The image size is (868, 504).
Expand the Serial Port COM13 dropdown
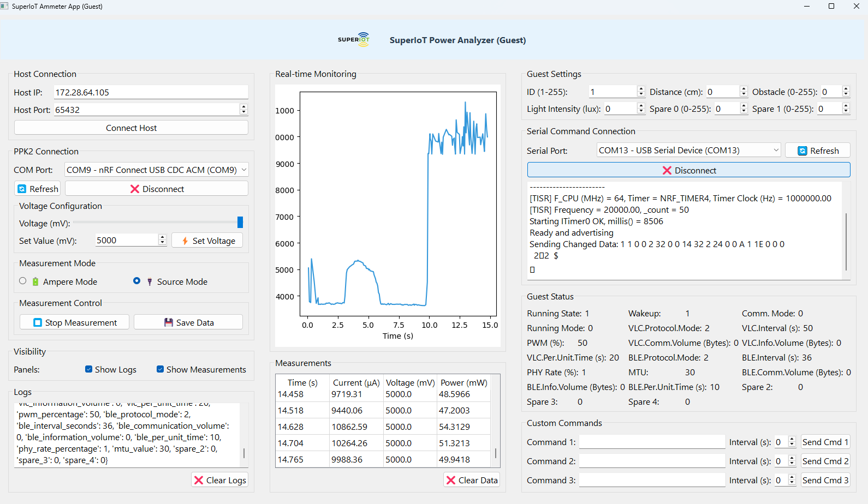tap(689, 151)
